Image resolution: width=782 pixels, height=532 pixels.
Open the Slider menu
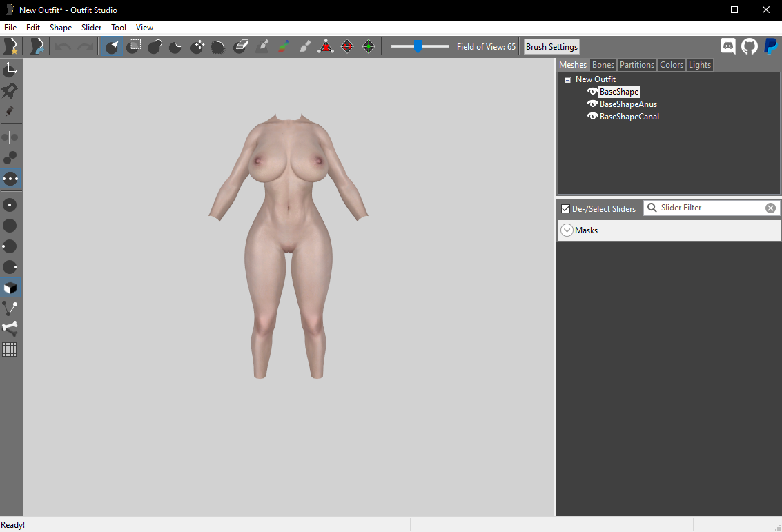pyautogui.click(x=91, y=28)
